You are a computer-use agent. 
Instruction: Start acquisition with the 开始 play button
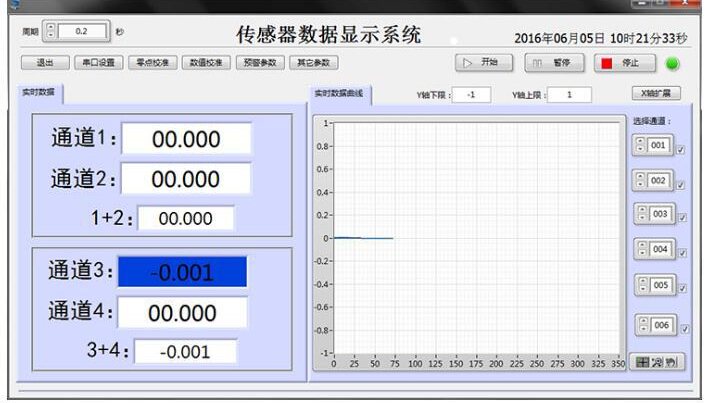pos(484,63)
